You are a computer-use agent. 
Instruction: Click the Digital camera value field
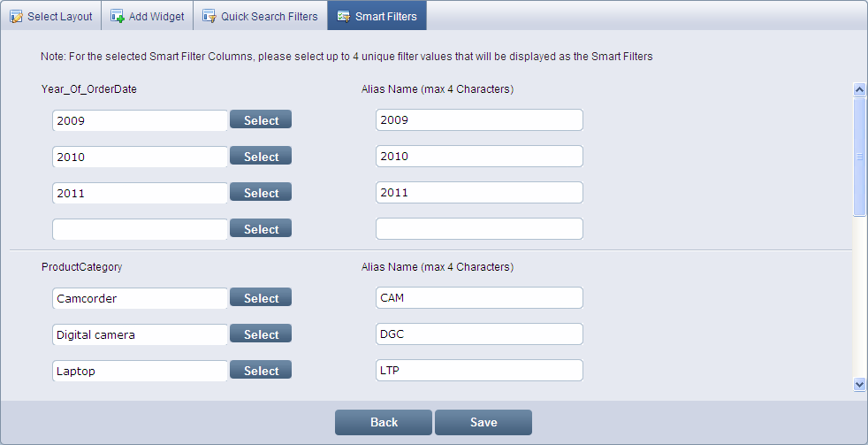coord(140,334)
